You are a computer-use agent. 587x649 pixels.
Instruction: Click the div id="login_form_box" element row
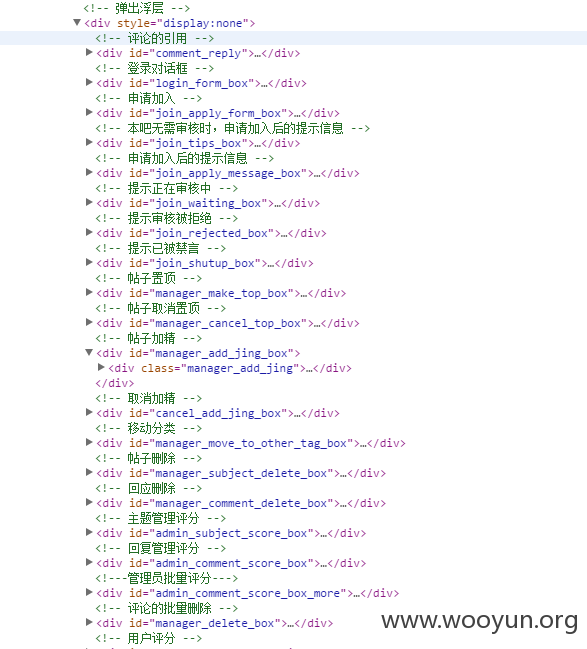coord(201,83)
